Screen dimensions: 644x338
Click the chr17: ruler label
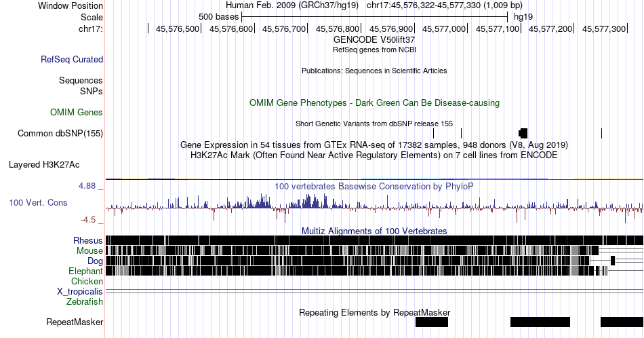click(x=90, y=29)
